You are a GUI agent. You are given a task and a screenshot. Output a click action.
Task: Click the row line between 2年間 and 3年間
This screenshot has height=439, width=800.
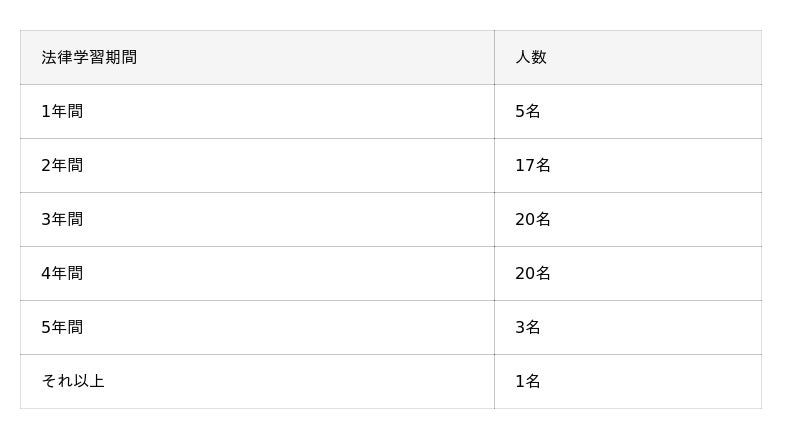point(390,192)
